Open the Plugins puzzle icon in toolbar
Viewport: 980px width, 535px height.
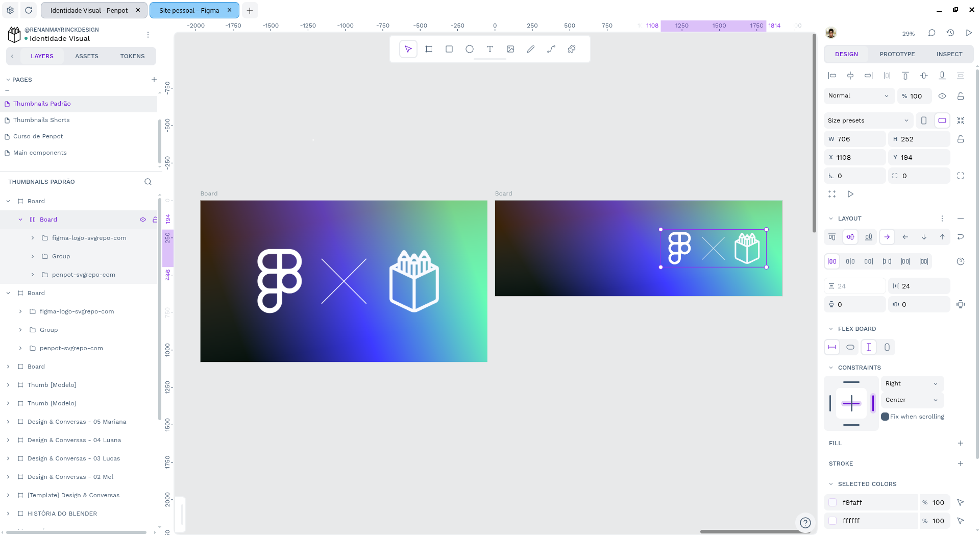[x=571, y=49]
